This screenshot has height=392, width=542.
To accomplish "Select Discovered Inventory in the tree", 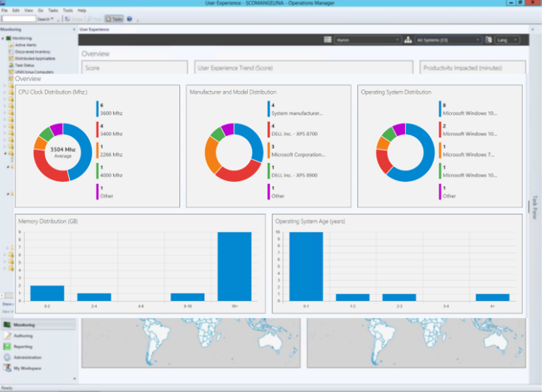I will coord(32,51).
